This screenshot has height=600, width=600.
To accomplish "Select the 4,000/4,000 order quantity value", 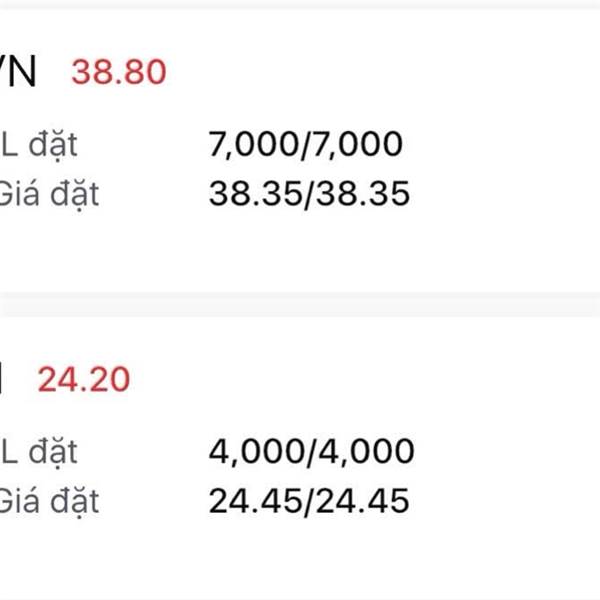I will click(x=311, y=451).
